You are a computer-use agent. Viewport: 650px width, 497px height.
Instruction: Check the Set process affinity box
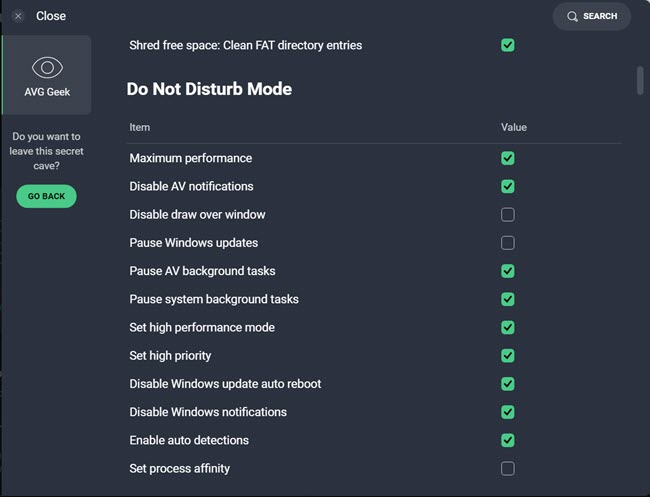coord(508,468)
